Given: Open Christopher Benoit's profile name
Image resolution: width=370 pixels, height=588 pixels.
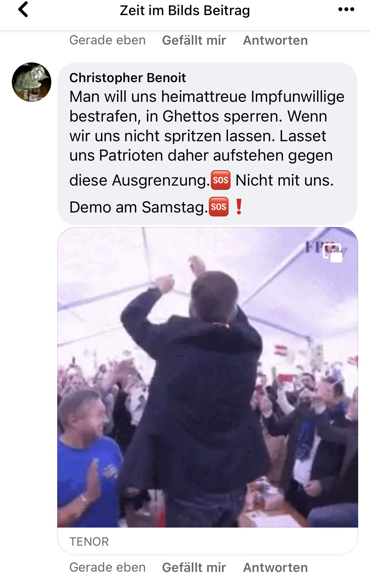Looking at the screenshot, I should point(128,78).
